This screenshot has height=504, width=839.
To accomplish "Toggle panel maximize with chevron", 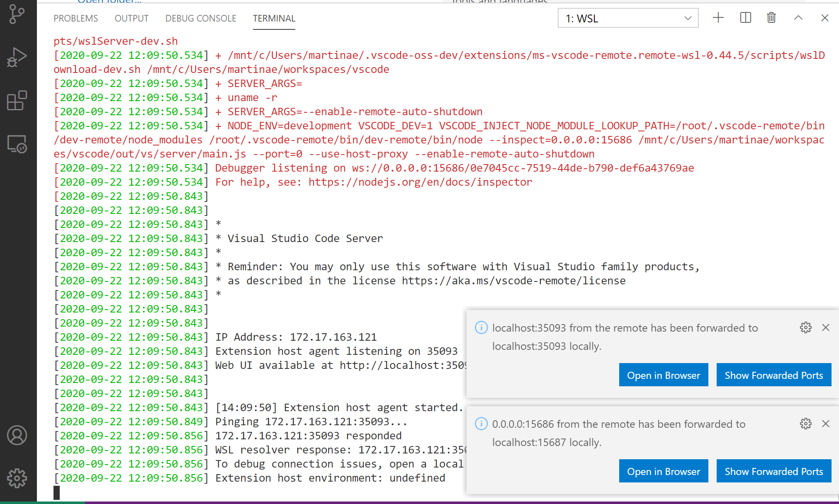I will pyautogui.click(x=798, y=18).
